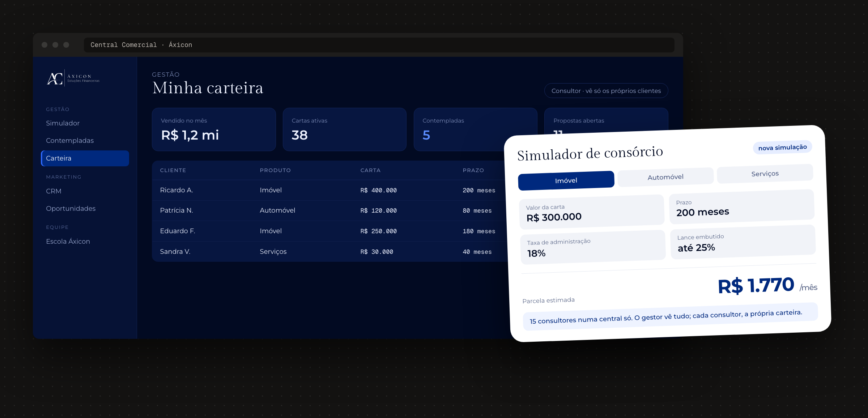The image size is (868, 418).
Task: Click Automóvel in Patrícia N.'s row
Action: [x=277, y=210]
